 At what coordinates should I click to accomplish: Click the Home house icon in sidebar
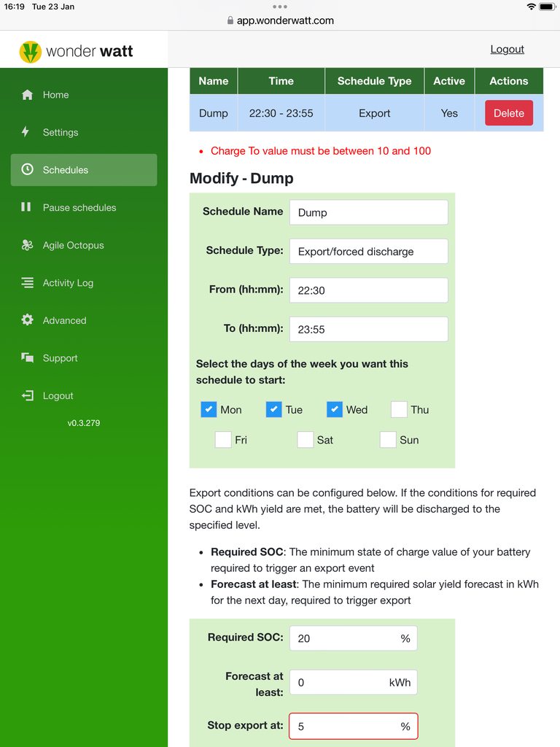[28, 95]
